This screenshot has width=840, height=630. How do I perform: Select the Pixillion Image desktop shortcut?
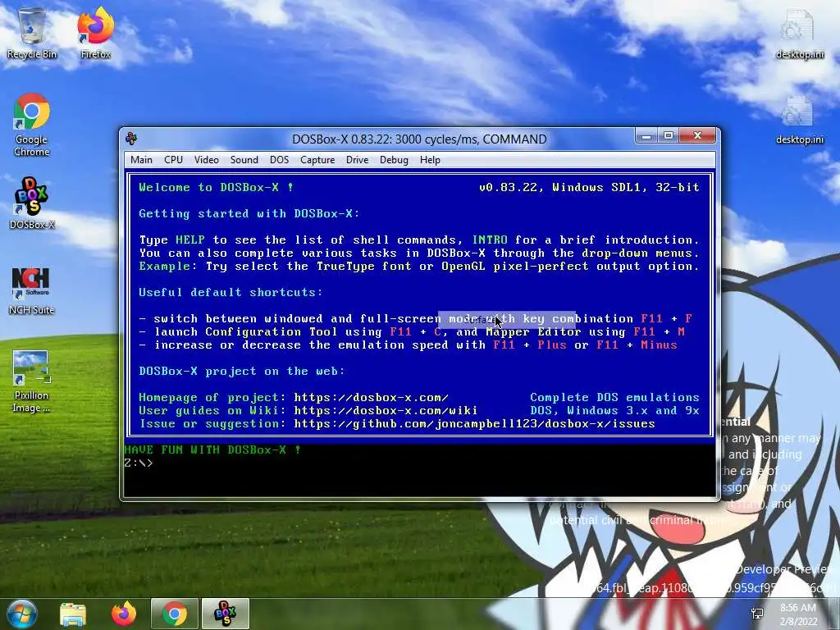(x=32, y=381)
